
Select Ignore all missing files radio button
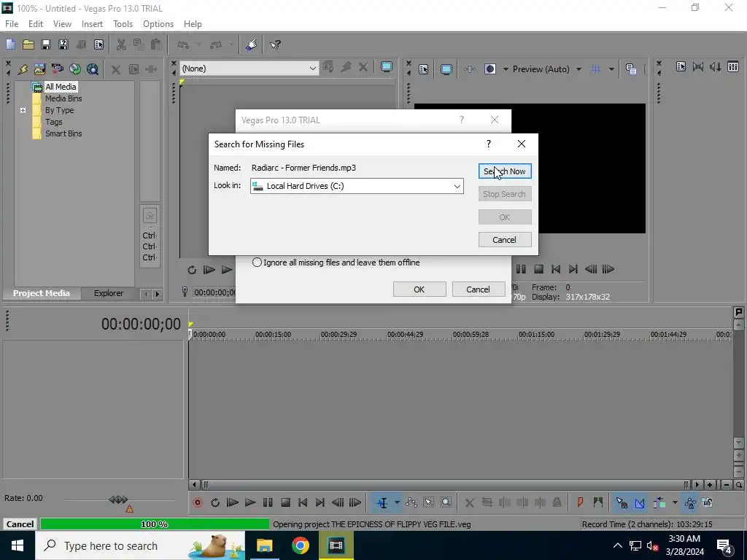point(257,262)
